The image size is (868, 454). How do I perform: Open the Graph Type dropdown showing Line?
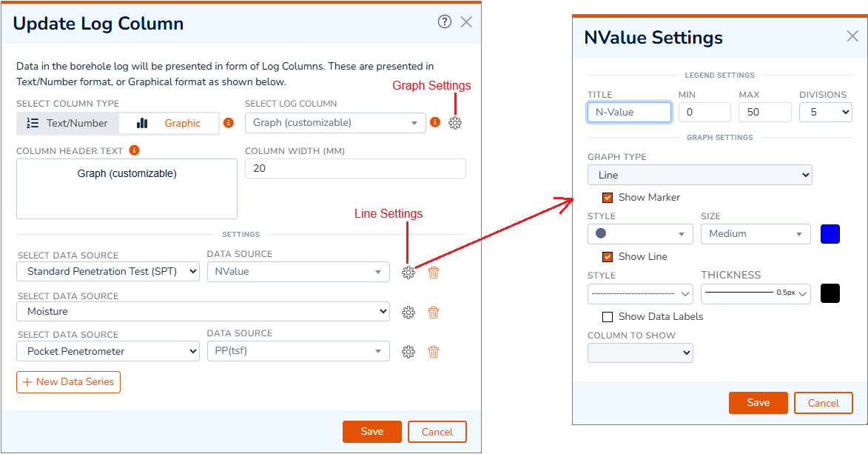tap(699, 174)
